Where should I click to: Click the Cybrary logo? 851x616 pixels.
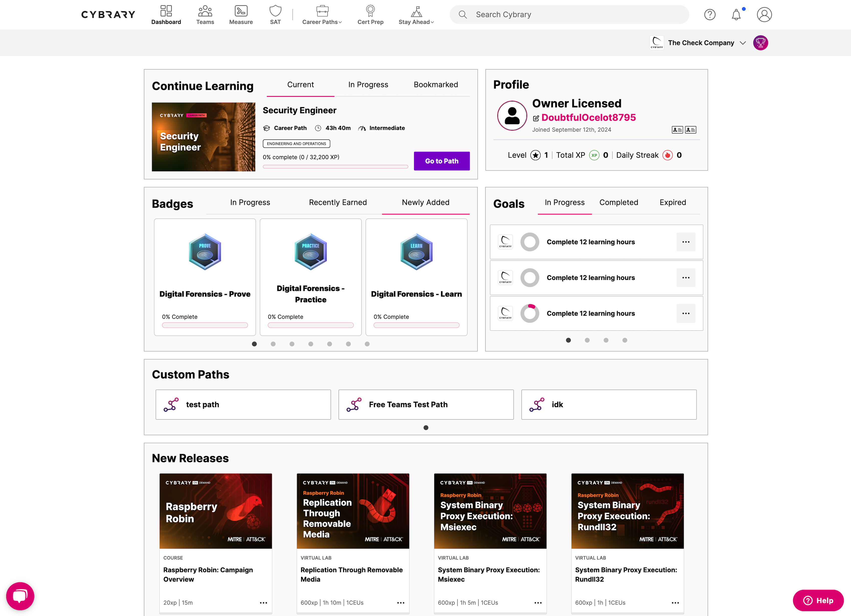(108, 15)
